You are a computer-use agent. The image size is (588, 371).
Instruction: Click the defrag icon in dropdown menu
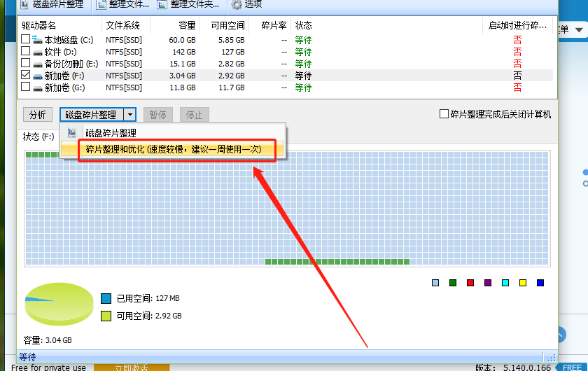(72, 132)
